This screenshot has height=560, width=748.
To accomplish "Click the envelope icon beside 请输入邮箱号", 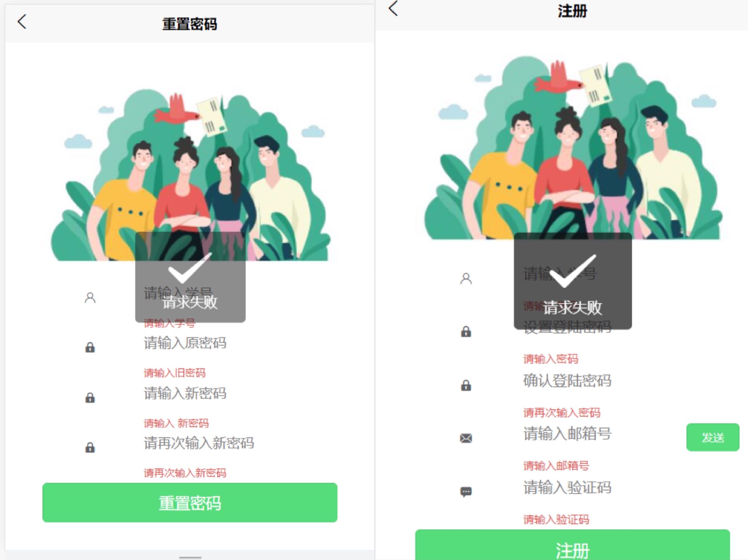I will click(x=466, y=438).
